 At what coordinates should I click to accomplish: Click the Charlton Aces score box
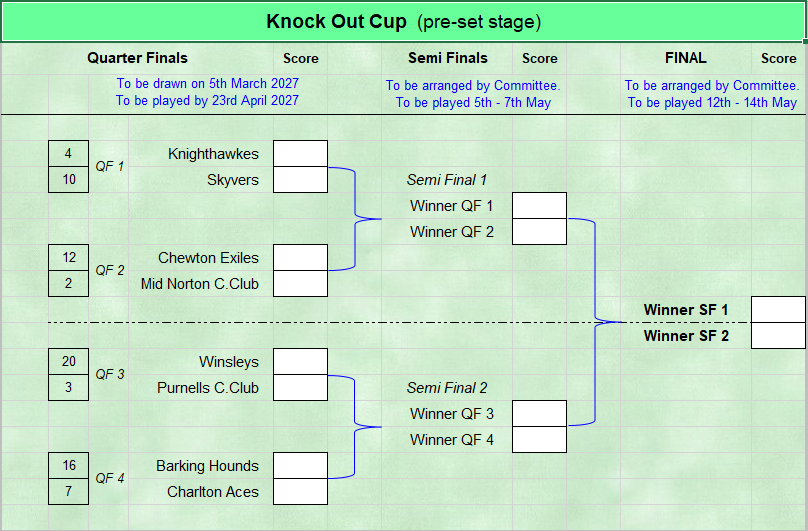pos(300,492)
